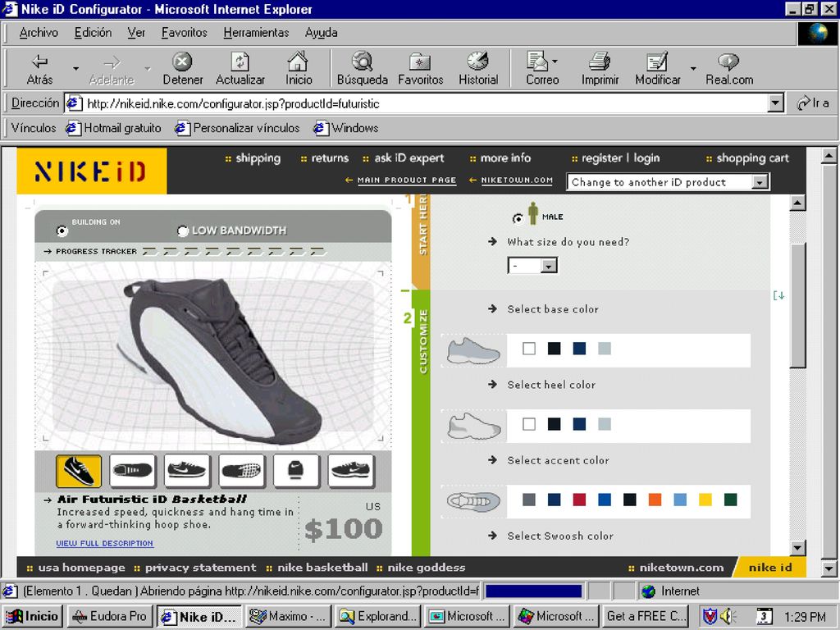The width and height of the screenshot is (840, 630).
Task: Click the Ir a go button icon
Action: pyautogui.click(x=813, y=103)
